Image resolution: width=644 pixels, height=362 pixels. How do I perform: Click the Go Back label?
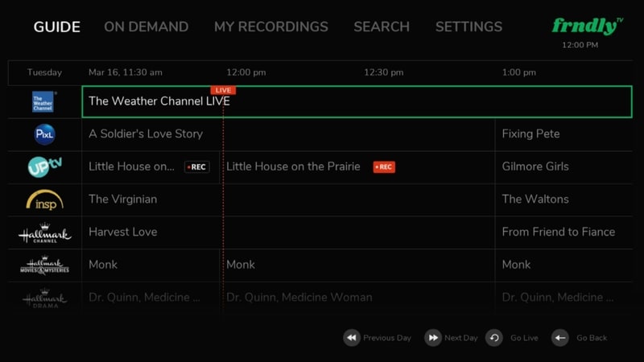point(592,338)
